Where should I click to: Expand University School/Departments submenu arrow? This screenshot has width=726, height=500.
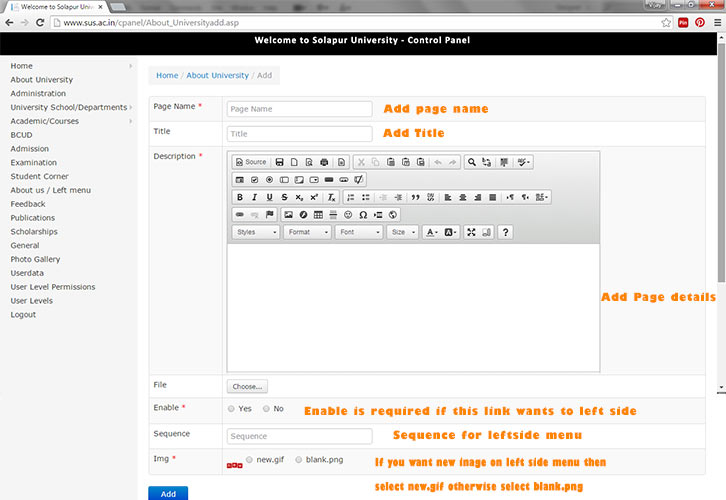[x=131, y=107]
